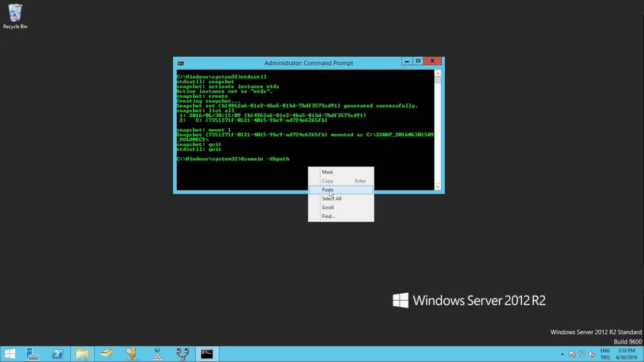This screenshot has width=644, height=362.
Task: Open the Server Manager from the taskbar
Action: click(32, 353)
